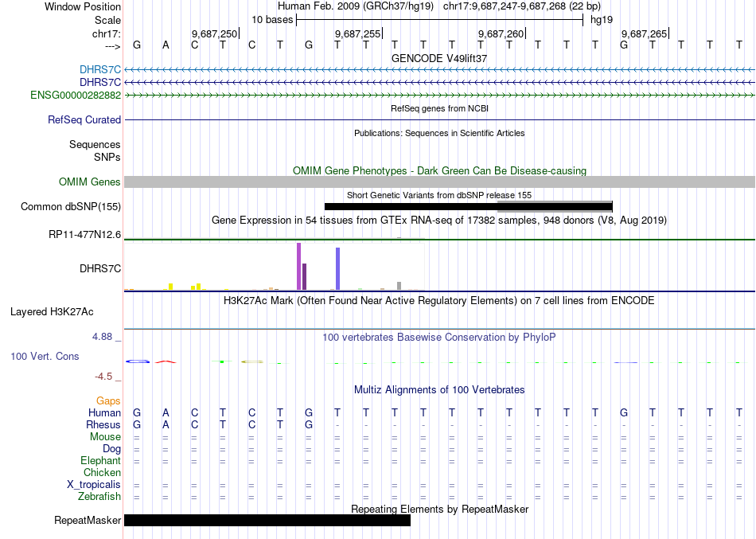
Task: Click the Sequences track label
Action: pos(95,144)
